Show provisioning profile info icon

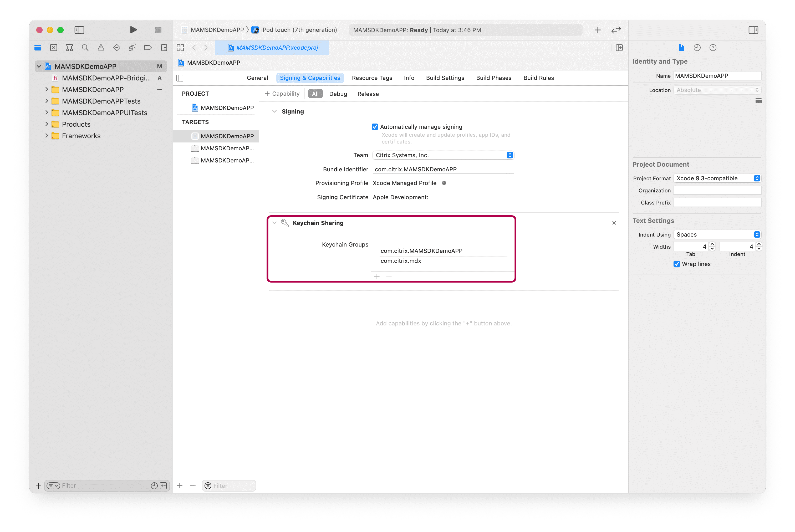[x=444, y=183]
